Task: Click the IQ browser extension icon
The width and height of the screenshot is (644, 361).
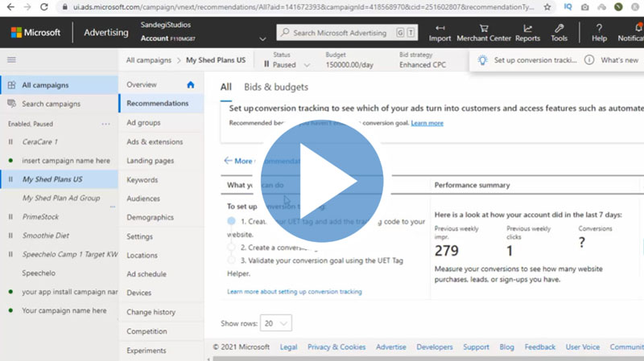Action: point(568,7)
